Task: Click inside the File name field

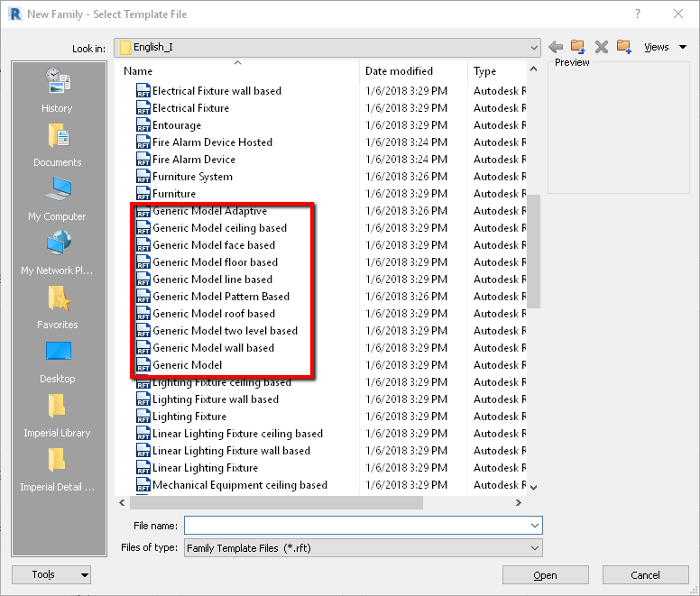Action: [356, 526]
